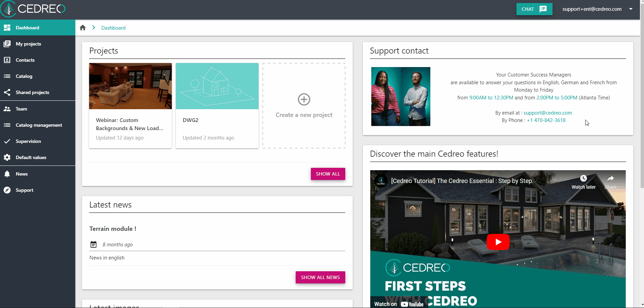644x308 pixels.
Task: Open the CHAT button
Action: tap(534, 9)
